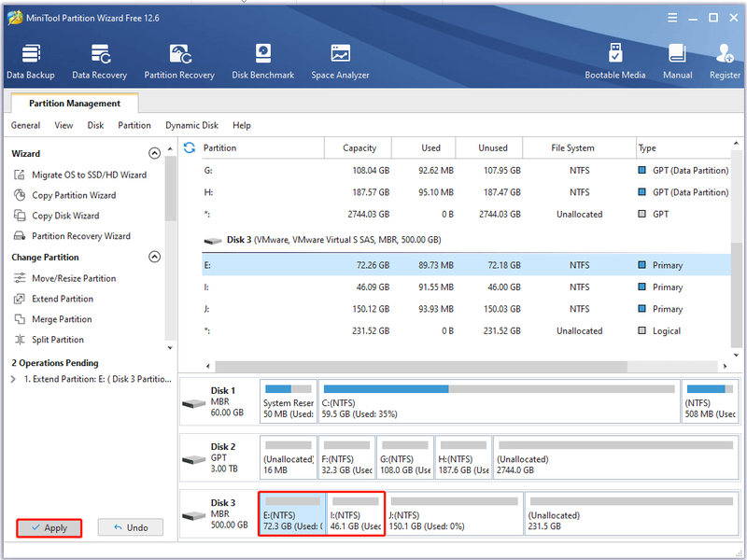Open the Partition menu
The height and width of the screenshot is (560, 747).
(134, 125)
